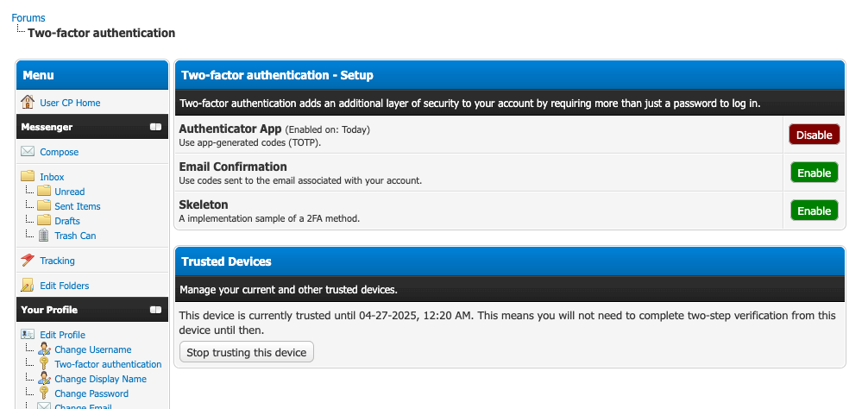The width and height of the screenshot is (868, 409).
Task: Enable Email Confirmation two-factor method
Action: click(814, 173)
